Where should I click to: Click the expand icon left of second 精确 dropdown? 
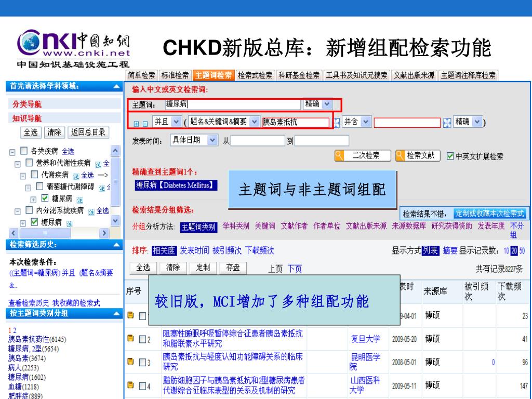(447, 123)
